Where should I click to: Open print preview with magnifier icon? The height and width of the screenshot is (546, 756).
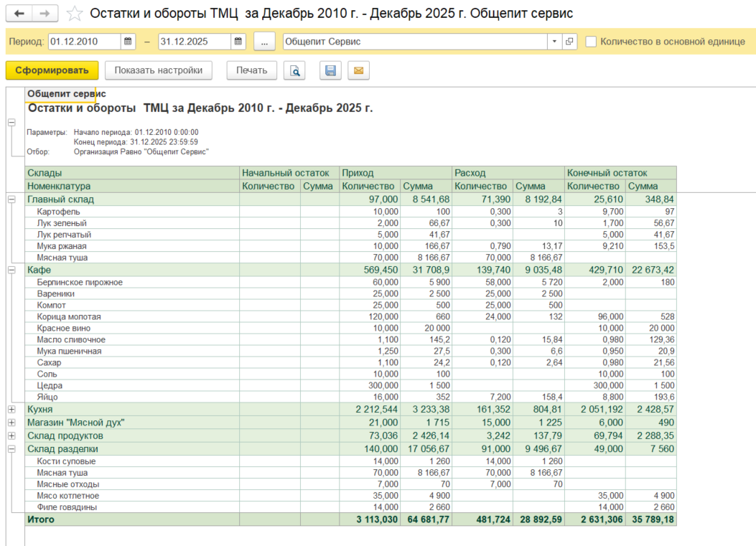click(294, 70)
